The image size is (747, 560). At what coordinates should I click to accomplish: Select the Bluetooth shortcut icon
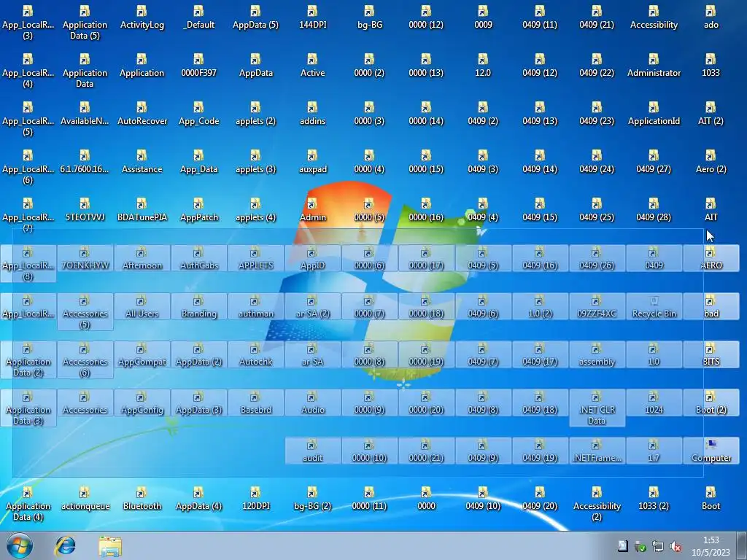[142, 499]
